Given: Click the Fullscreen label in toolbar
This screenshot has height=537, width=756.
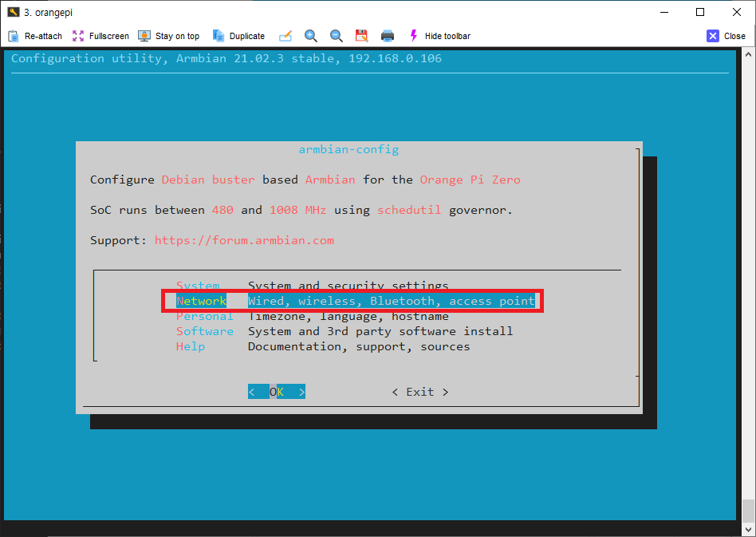Looking at the screenshot, I should tap(109, 36).
